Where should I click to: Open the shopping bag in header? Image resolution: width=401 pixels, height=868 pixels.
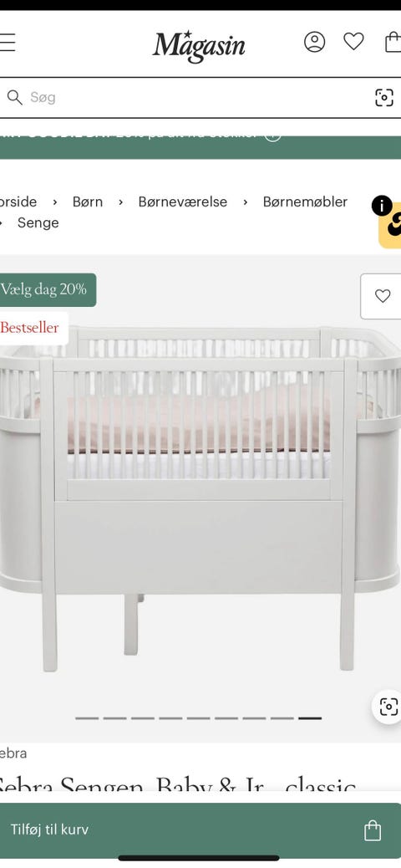coord(393,42)
